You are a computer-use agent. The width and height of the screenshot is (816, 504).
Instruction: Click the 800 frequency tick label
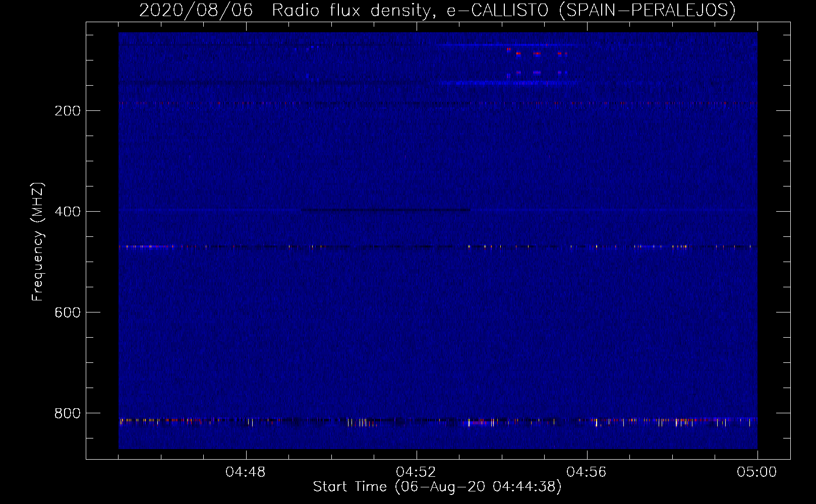click(68, 413)
